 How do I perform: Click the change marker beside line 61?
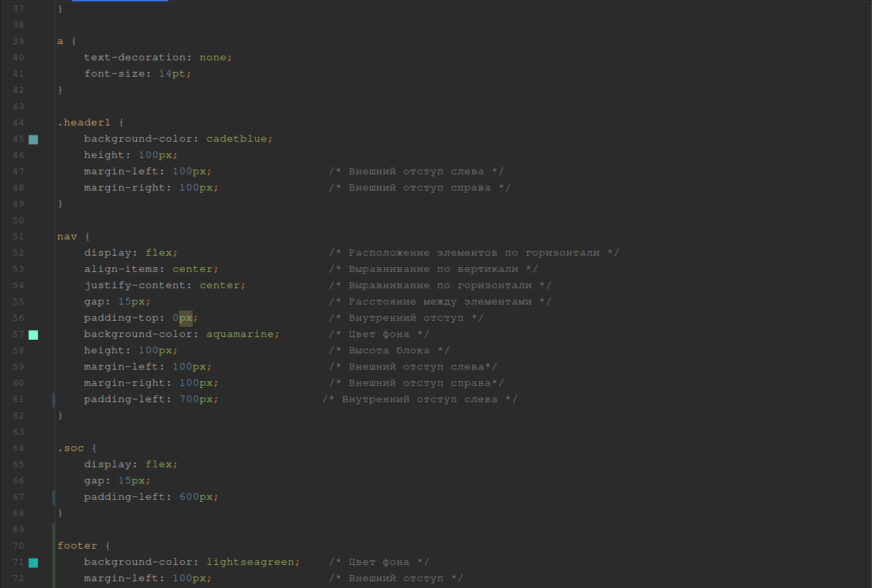click(54, 399)
